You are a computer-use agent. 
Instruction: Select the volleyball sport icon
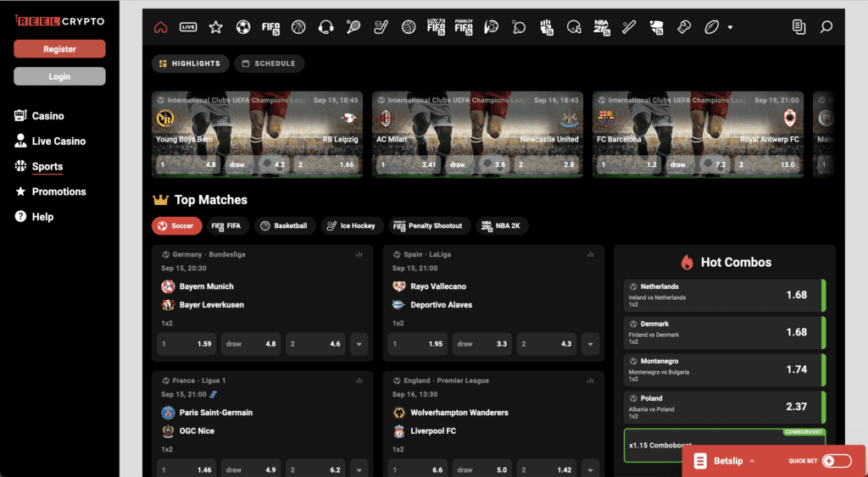click(409, 26)
